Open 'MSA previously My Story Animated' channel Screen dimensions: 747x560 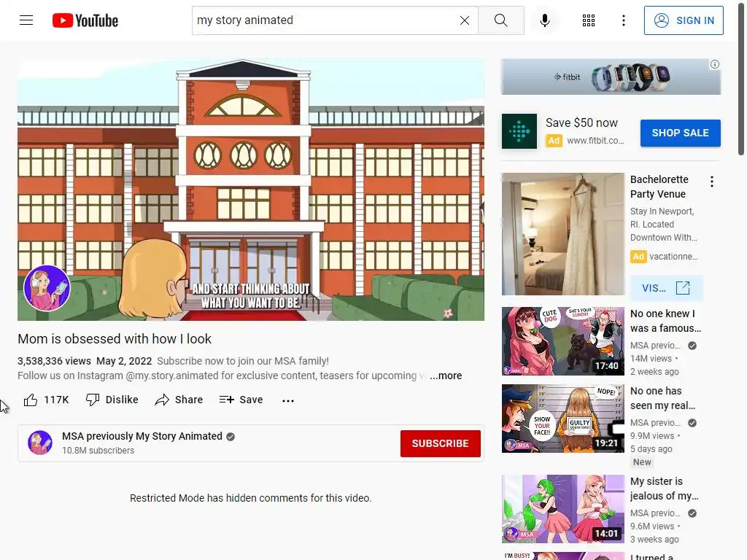(x=142, y=436)
